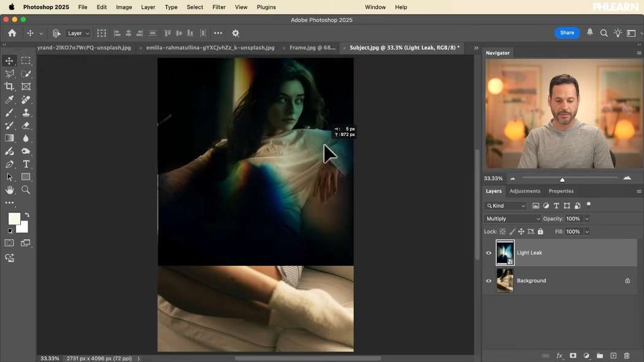Open the auto-select Layer dropdown

[78, 33]
